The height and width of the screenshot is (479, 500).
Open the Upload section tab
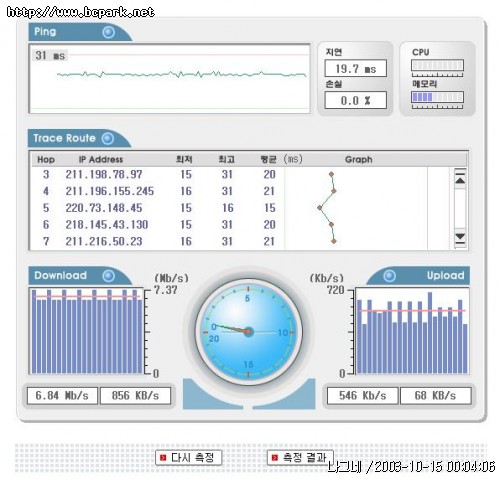tap(418, 276)
